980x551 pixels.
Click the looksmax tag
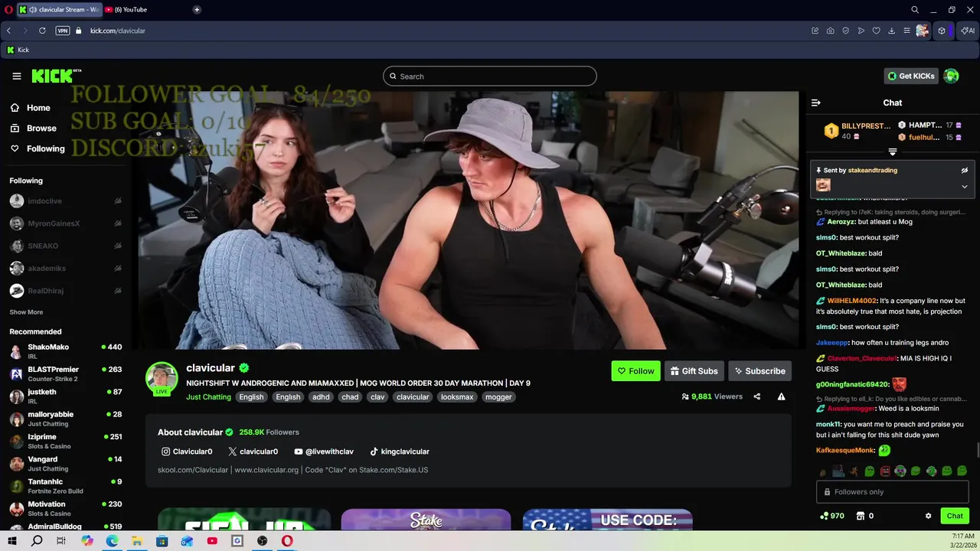pyautogui.click(x=457, y=396)
